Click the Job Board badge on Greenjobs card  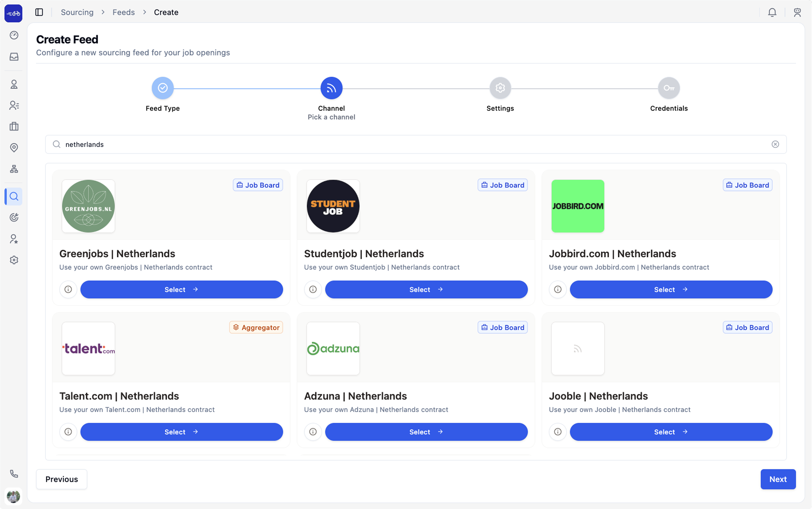[258, 185]
